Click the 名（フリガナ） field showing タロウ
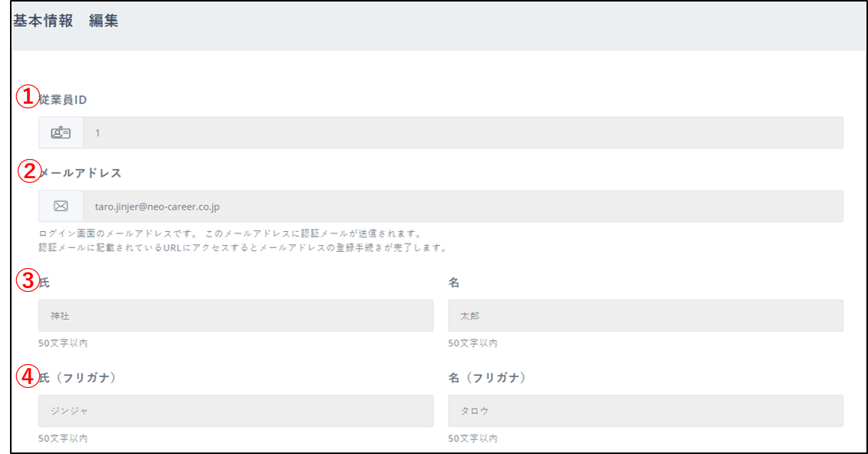 (645, 411)
